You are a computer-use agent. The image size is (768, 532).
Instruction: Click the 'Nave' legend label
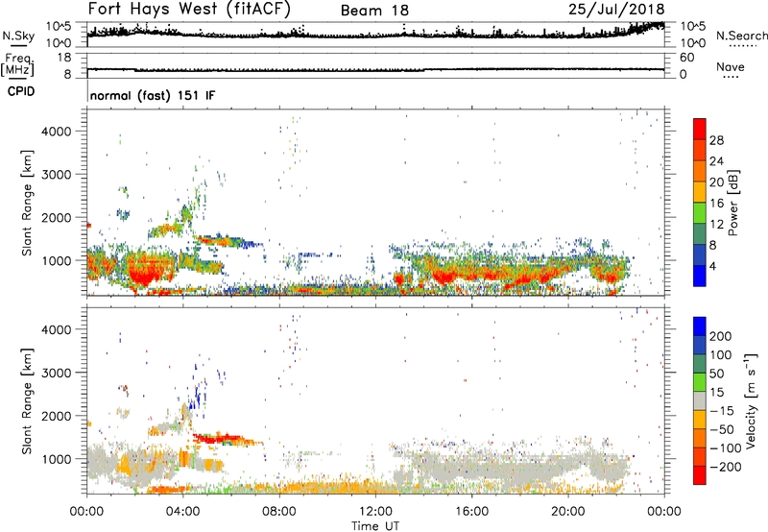click(x=731, y=67)
